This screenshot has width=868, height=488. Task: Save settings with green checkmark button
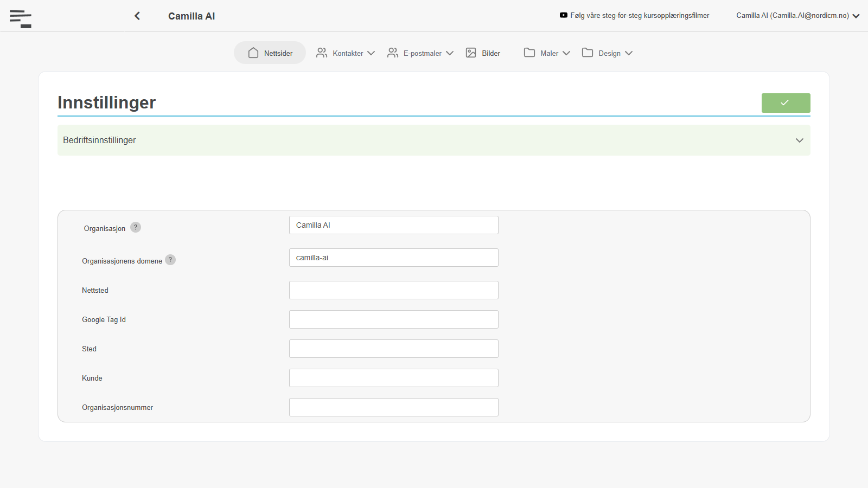786,103
